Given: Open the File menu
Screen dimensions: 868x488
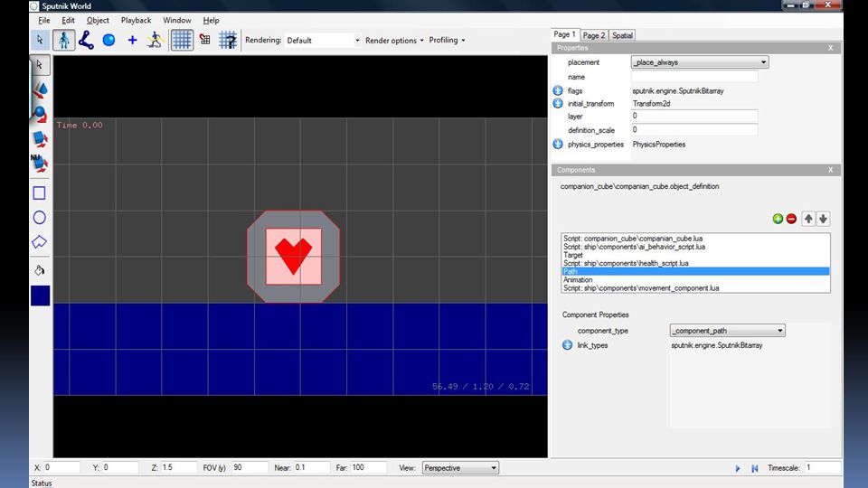Looking at the screenshot, I should tap(43, 21).
